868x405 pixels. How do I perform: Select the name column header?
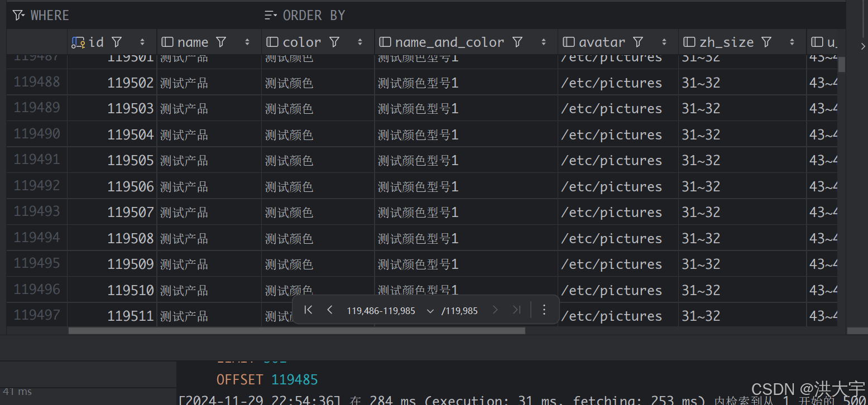[209, 42]
